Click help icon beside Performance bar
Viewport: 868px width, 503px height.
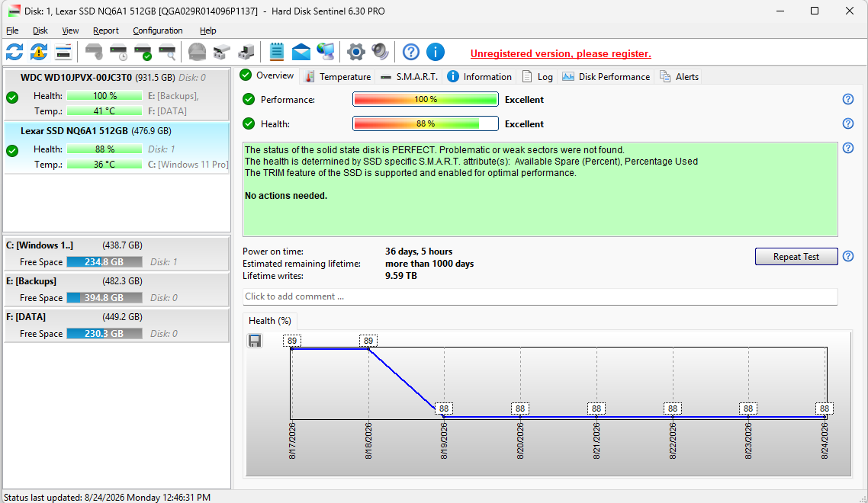pos(848,99)
